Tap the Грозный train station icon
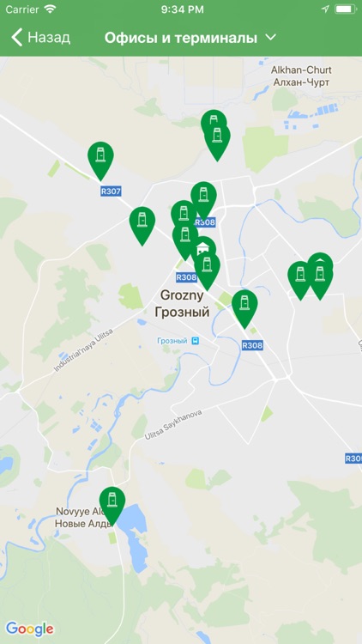 [196, 341]
